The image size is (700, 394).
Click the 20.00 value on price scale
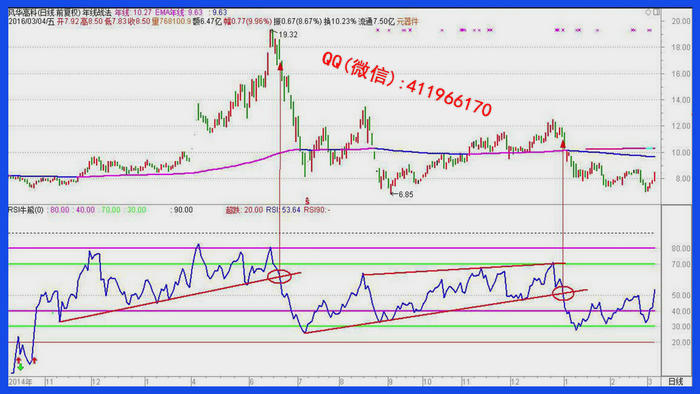[681, 21]
